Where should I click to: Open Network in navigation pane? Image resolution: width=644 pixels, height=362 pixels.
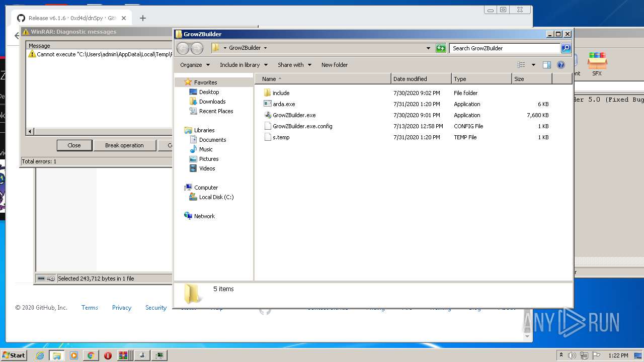(204, 216)
